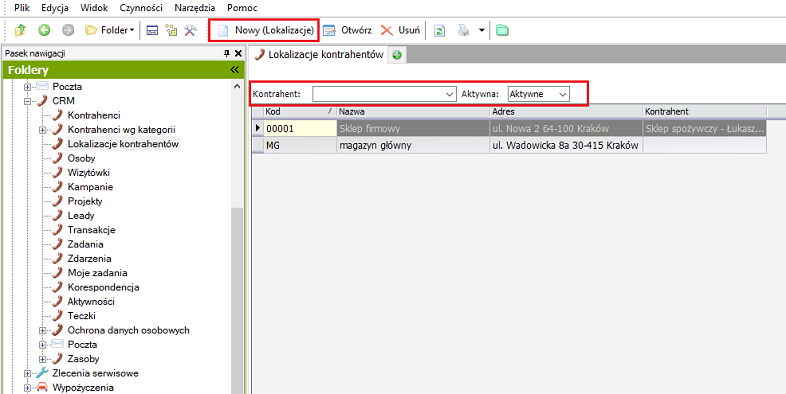The image size is (786, 394).
Task: Click the form view icon after Folder
Action: tap(152, 31)
